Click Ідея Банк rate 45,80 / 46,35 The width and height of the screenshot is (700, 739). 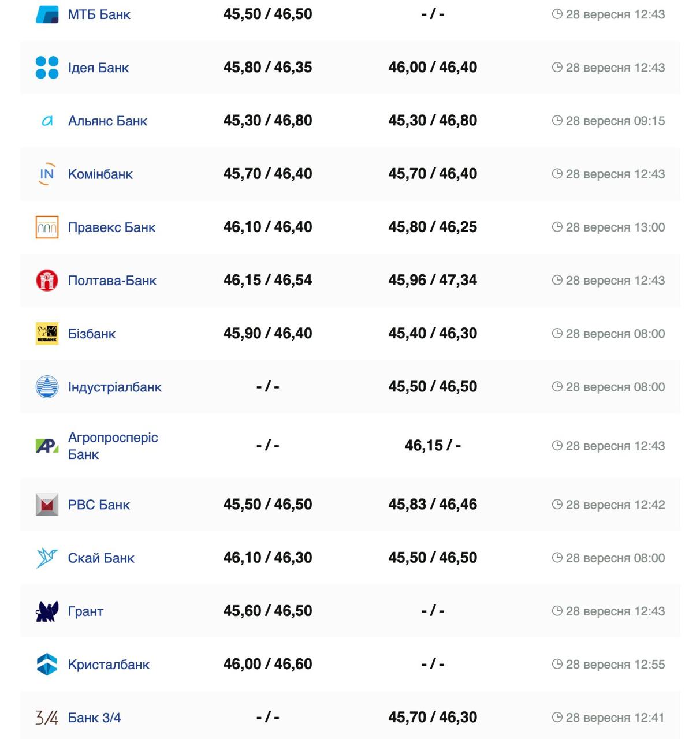pos(267,68)
